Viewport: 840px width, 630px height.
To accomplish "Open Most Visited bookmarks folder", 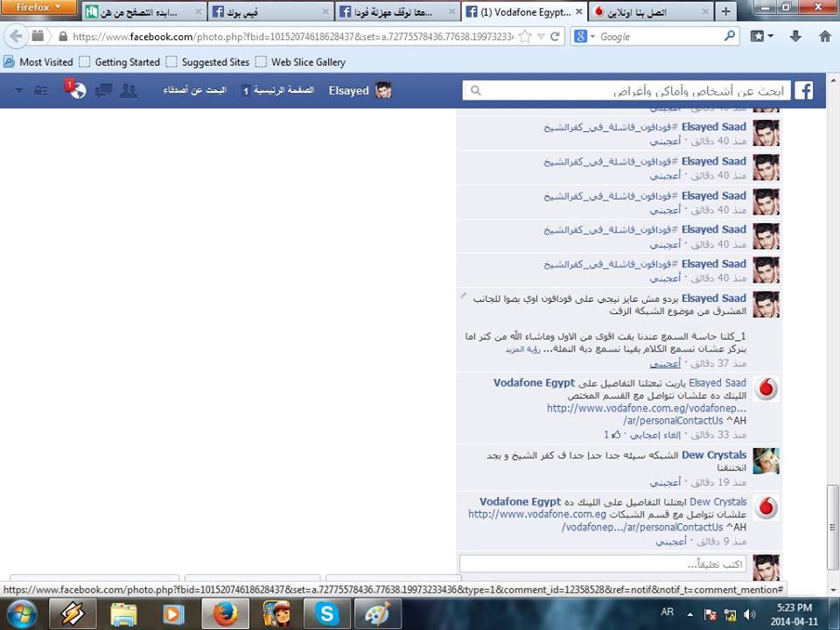I will click(x=38, y=62).
